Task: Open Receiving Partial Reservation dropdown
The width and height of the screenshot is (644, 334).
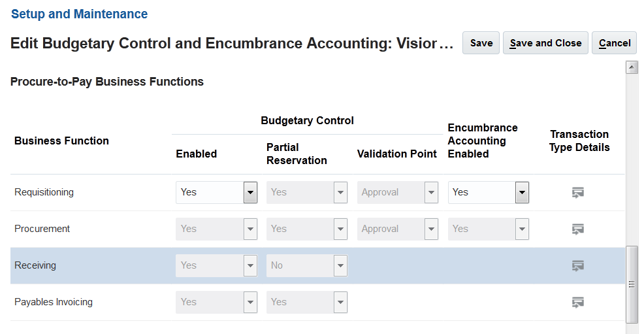Action: (340, 265)
